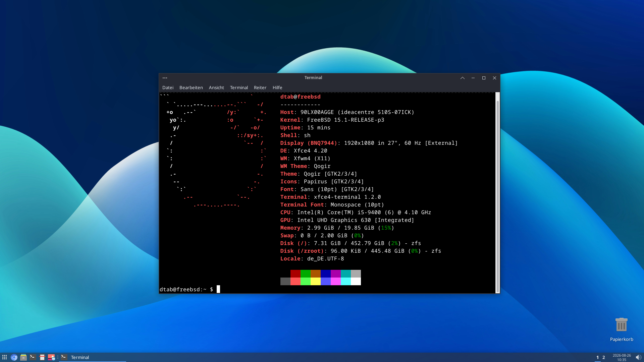The image size is (644, 362).
Task: Click the Host line '90LX00AGGE (ideacentre 510S-07ICK)'
Action: (347, 112)
